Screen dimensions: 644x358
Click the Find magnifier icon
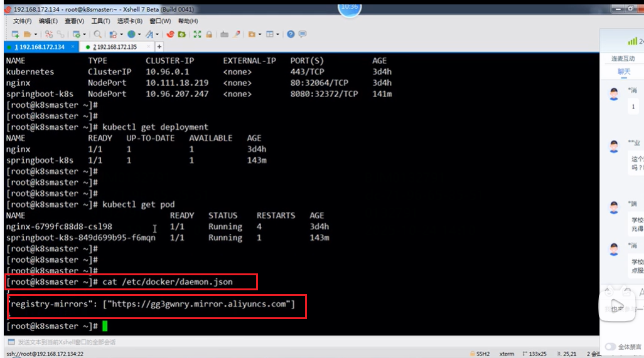pos(97,34)
